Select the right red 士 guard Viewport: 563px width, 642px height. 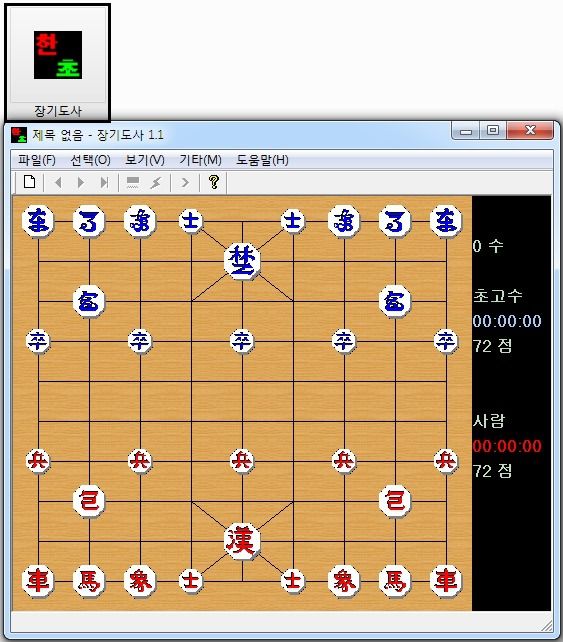[293, 581]
